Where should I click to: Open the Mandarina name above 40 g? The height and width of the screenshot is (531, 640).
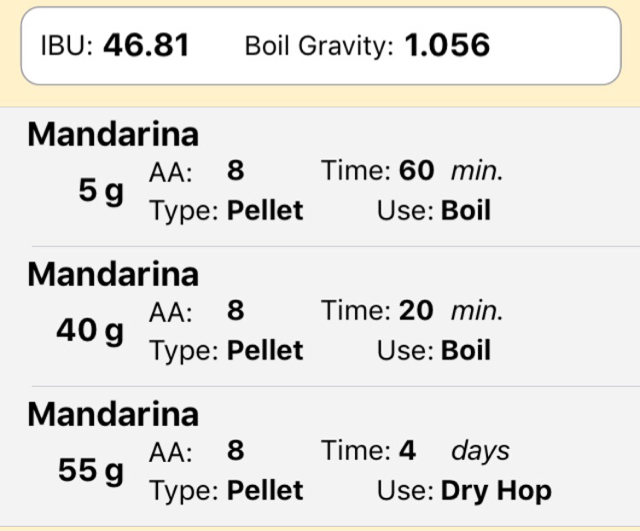[x=113, y=274]
